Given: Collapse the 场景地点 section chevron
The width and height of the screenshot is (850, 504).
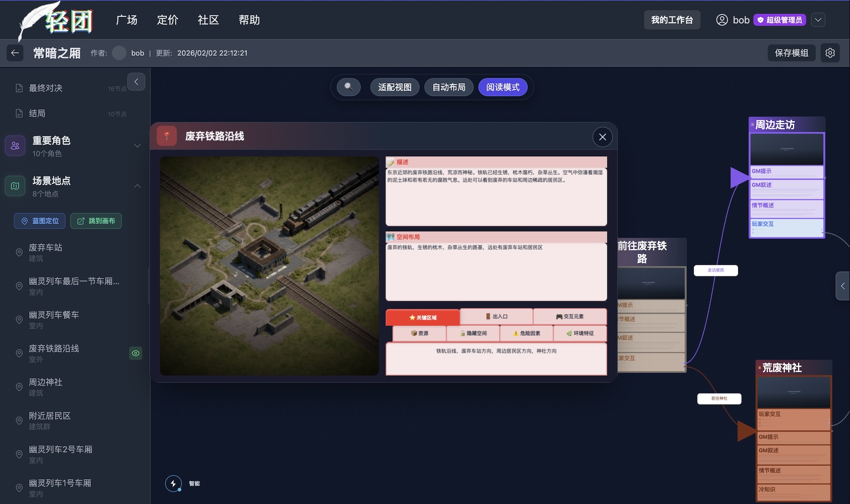Looking at the screenshot, I should pos(137,186).
